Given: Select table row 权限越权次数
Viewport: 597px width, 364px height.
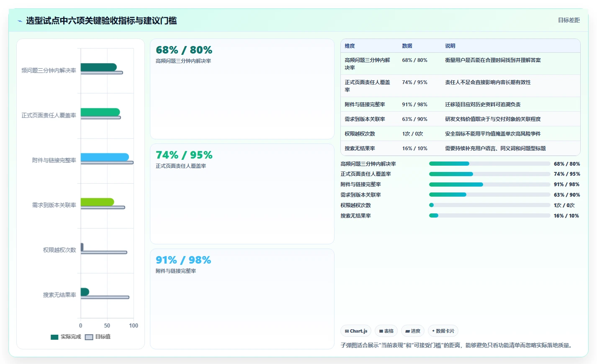Looking at the screenshot, I should pos(461,134).
